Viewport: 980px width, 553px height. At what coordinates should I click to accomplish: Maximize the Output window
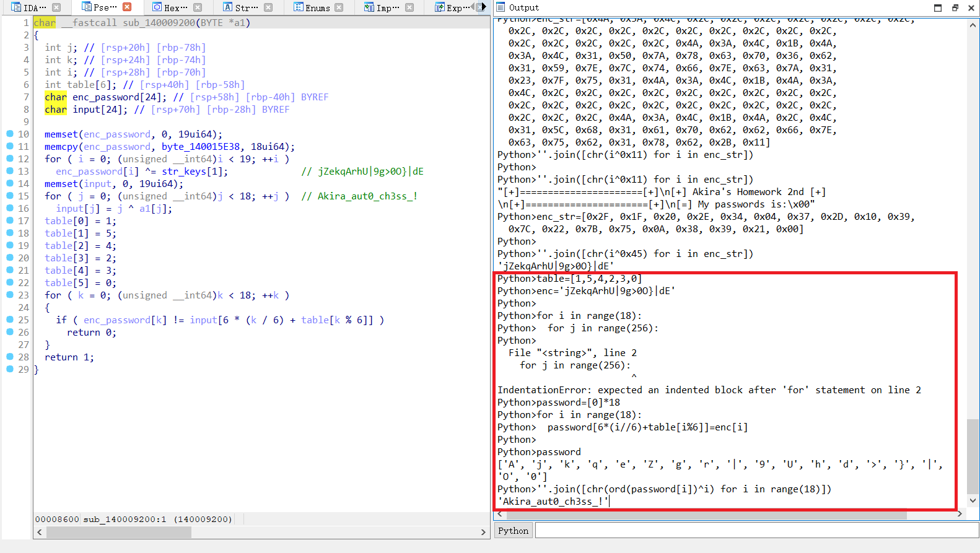pyautogui.click(x=938, y=7)
